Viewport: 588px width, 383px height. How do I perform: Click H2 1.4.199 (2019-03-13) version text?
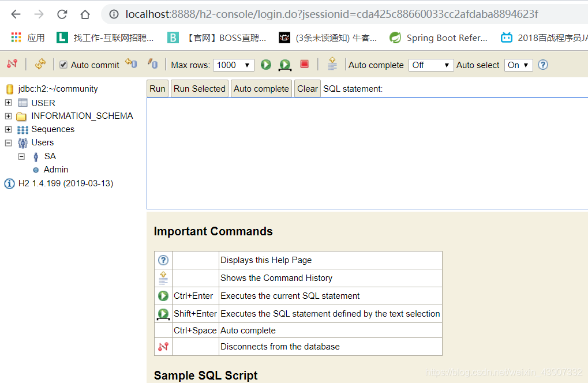[x=66, y=183]
